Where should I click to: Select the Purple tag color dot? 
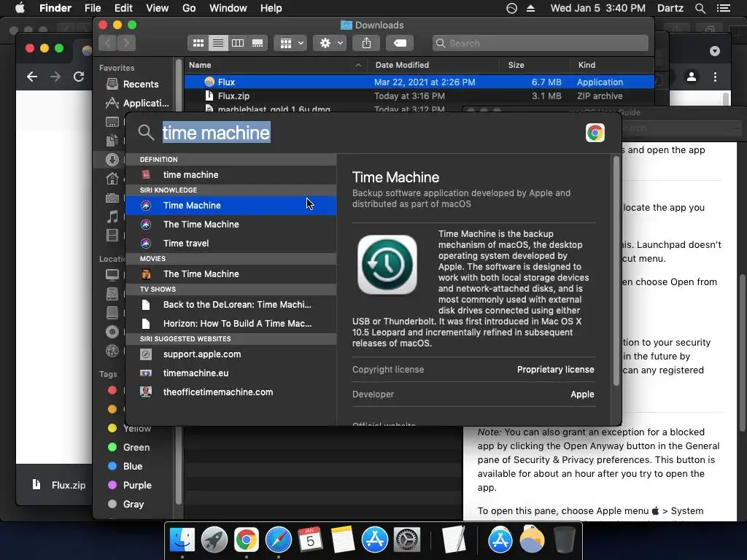pos(112,485)
